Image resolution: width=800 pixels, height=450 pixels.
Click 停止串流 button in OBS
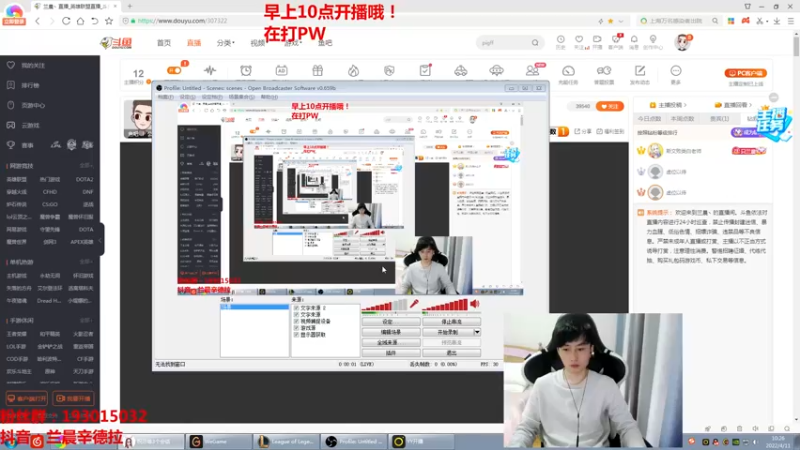[x=452, y=322]
